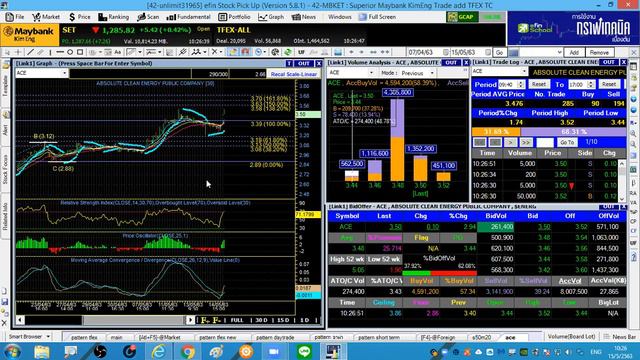640x360 pixels.
Task: Open the Portfolio menu
Action: tap(234, 17)
